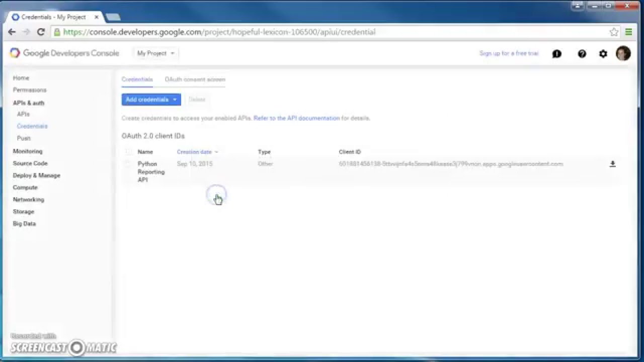Image resolution: width=644 pixels, height=362 pixels.
Task: Click the Client ID column header
Action: (350, 152)
